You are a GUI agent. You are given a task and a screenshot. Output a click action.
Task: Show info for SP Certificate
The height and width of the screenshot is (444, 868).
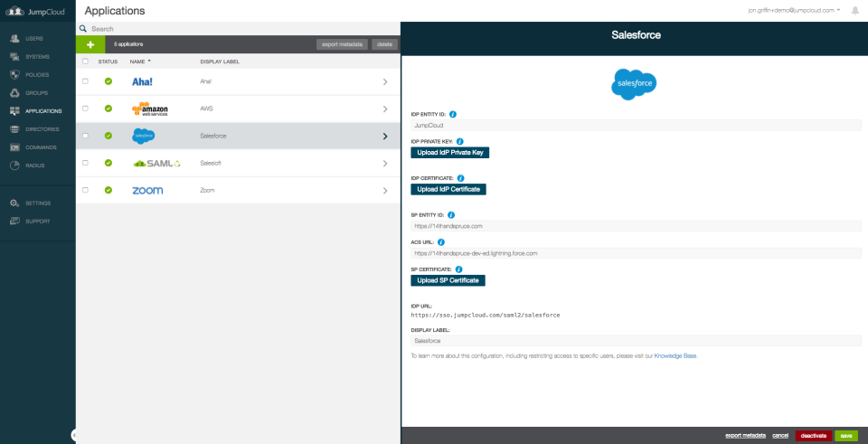(x=458, y=269)
